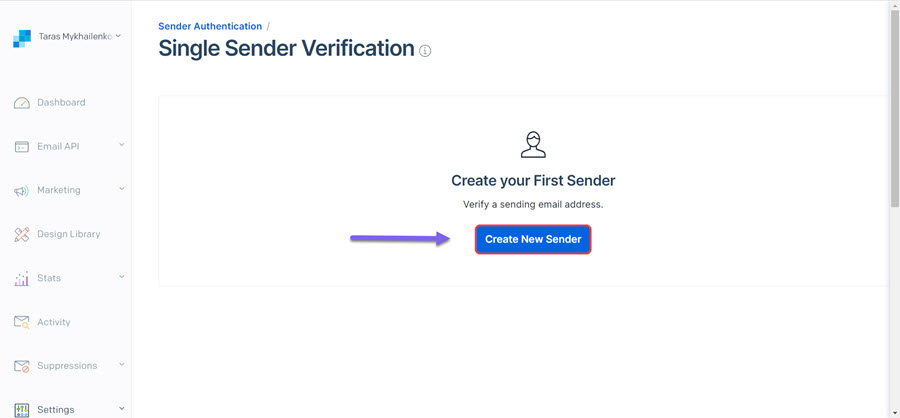Viewport: 900px width, 418px height.
Task: Expand the Marketing submenu chevron
Action: (x=122, y=188)
